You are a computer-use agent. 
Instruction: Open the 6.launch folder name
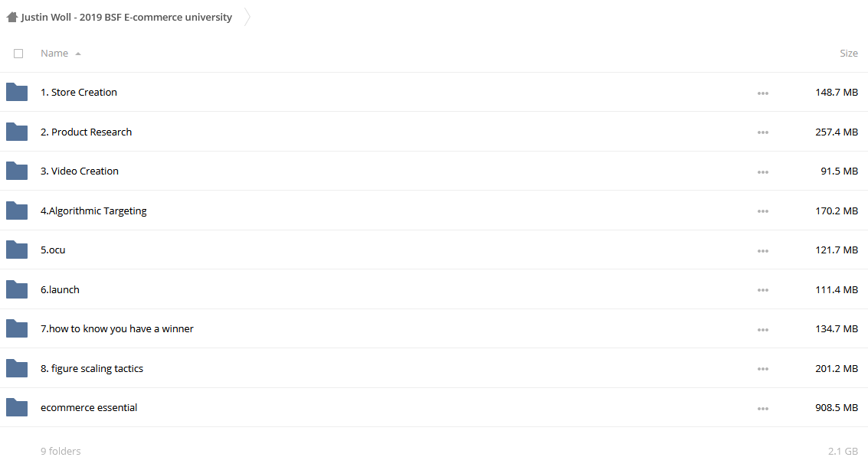click(x=60, y=289)
